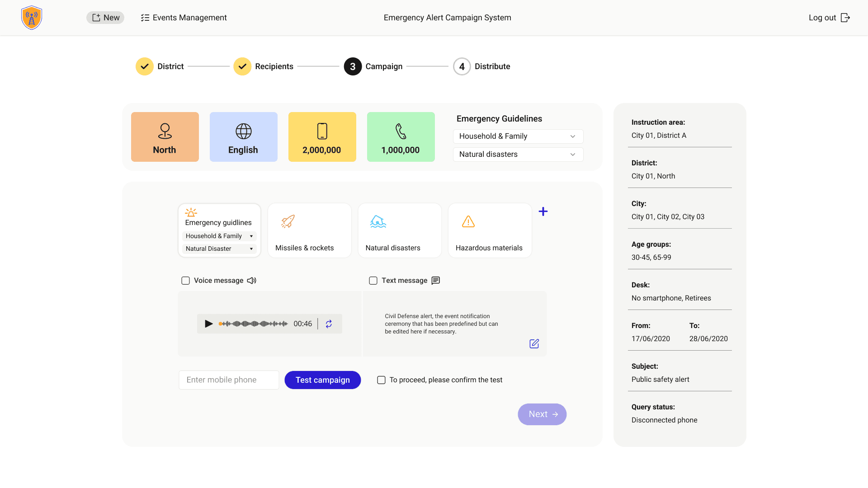The width and height of the screenshot is (868, 488).
Task: Play the recorded voice message
Action: [209, 324]
